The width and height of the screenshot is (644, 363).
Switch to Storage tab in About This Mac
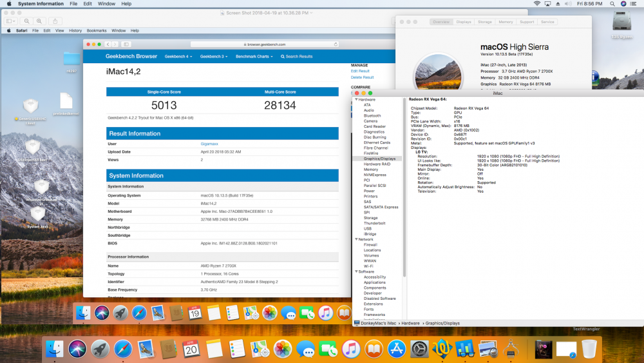[485, 22]
